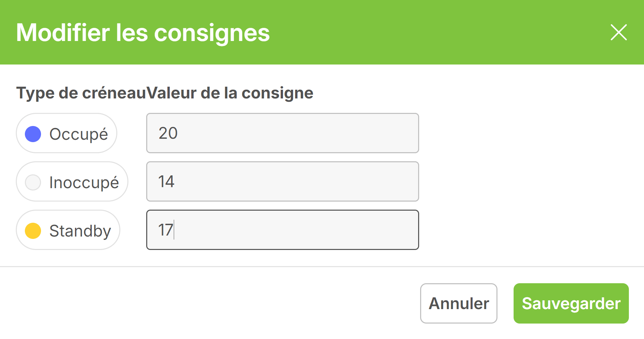Click the divider line above the footer buttons
The height and width of the screenshot is (339, 644).
tap(322, 266)
